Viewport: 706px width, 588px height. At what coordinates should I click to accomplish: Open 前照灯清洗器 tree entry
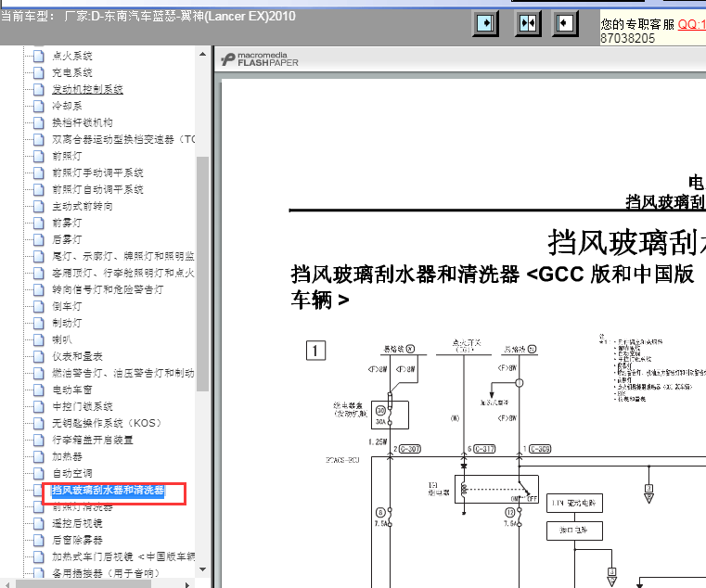tap(83, 507)
